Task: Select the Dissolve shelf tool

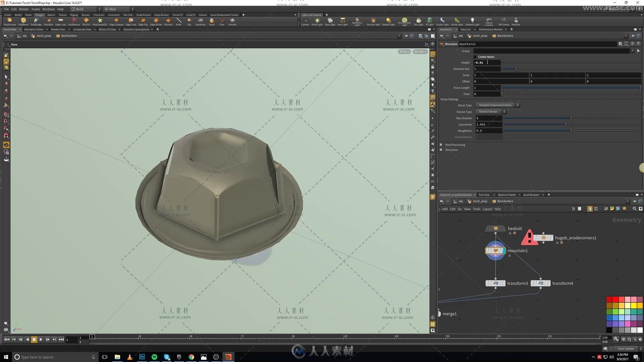Action: (168, 22)
